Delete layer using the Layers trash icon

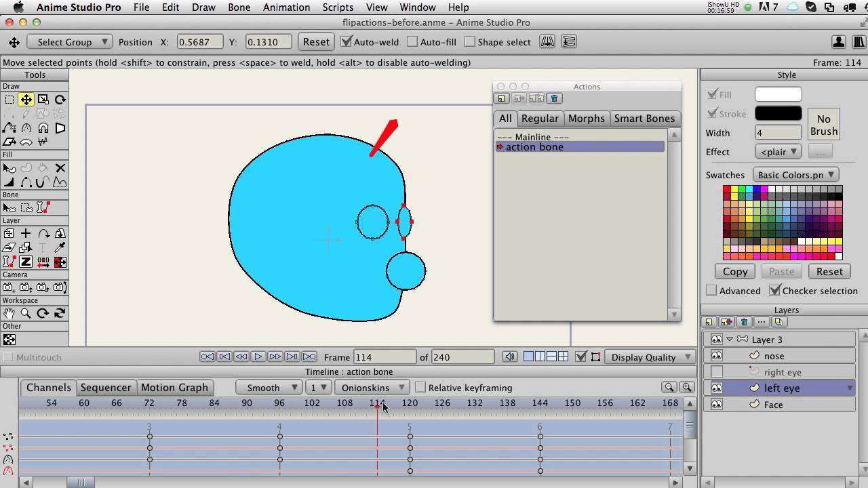745,323
